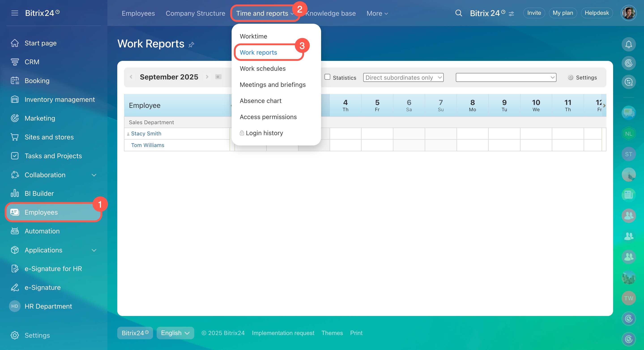The height and width of the screenshot is (350, 644).
Task: Open Direct subordinates only dropdown
Action: click(x=403, y=77)
